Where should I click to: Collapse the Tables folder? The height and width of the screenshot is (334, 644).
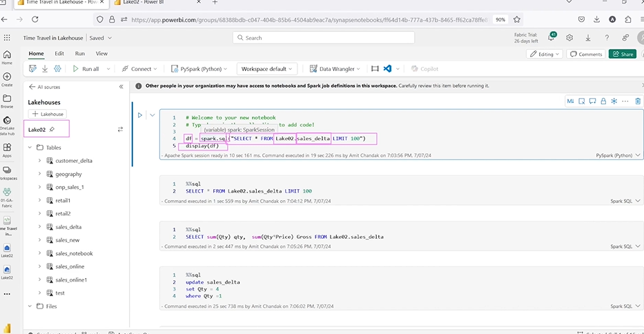30,148
